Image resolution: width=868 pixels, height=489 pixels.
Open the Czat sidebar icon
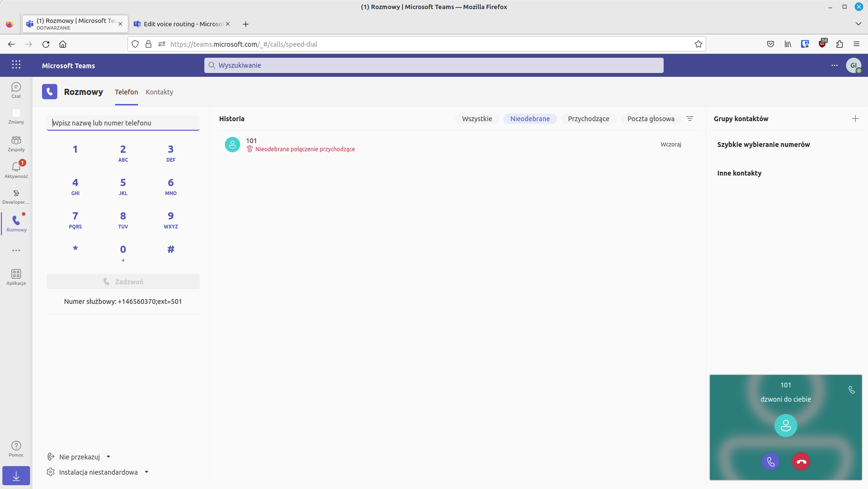(x=16, y=90)
